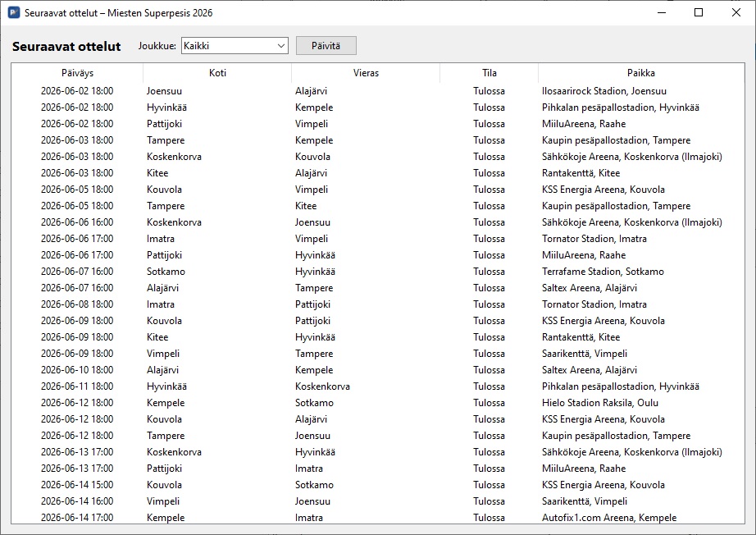This screenshot has height=535, width=756.
Task: Click the date 2026-06-06 16:00
Action: click(x=77, y=222)
